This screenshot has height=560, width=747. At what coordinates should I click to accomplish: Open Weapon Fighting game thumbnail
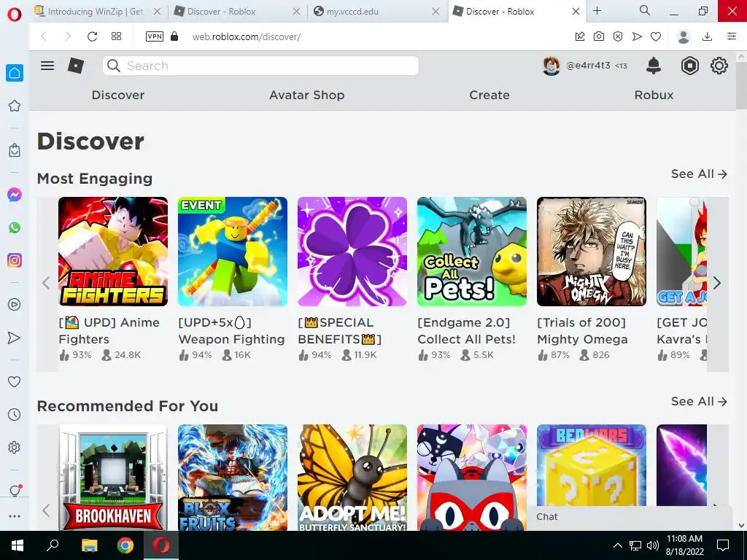(233, 252)
